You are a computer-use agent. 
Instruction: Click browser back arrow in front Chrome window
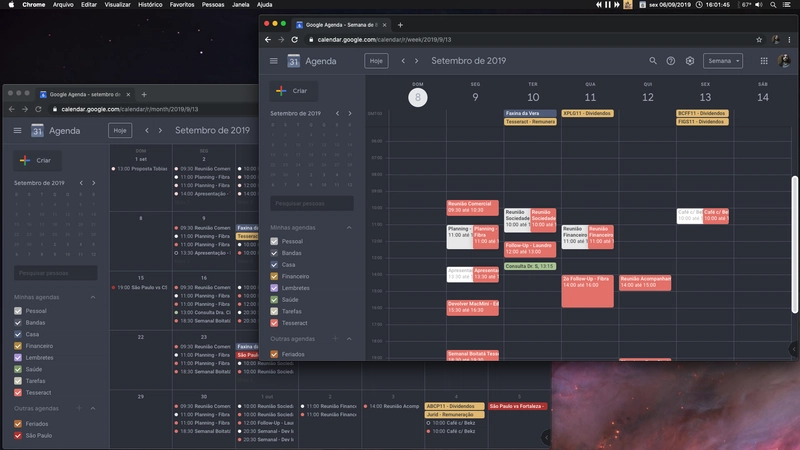268,39
